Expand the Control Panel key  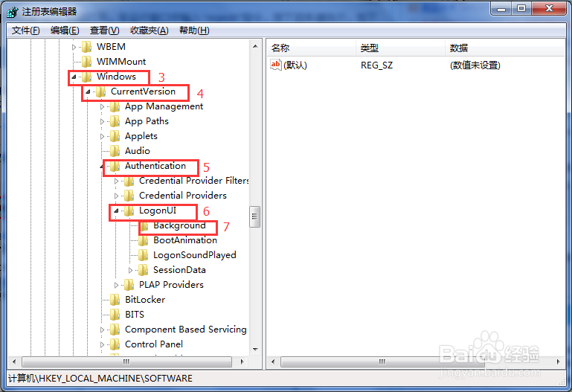[102, 344]
